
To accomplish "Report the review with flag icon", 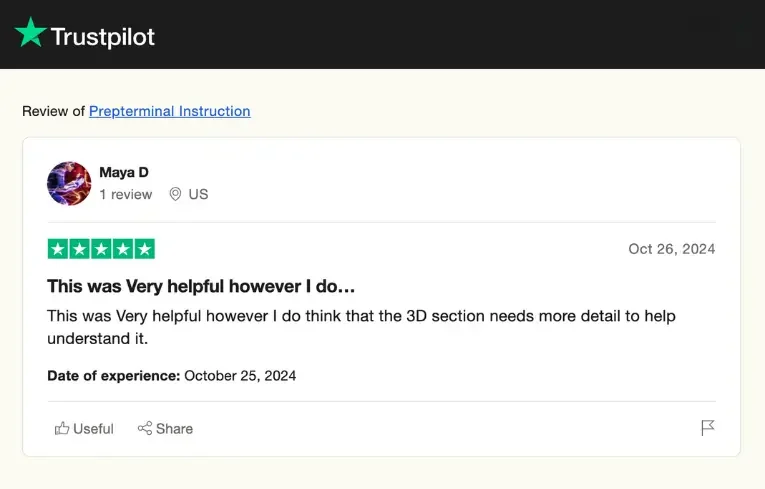I will [707, 428].
